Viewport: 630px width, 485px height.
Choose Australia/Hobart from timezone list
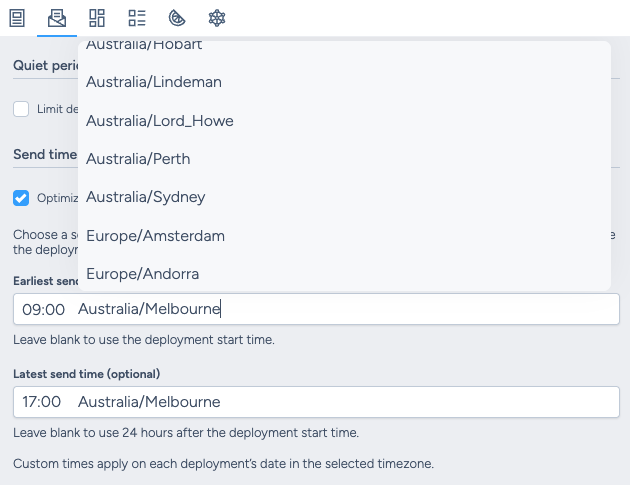pos(344,45)
